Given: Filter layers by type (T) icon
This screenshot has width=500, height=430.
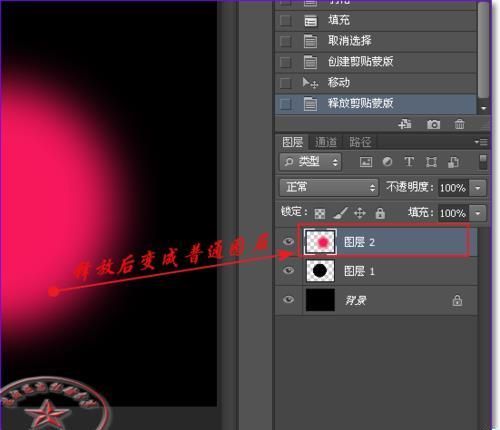Looking at the screenshot, I should tap(409, 162).
